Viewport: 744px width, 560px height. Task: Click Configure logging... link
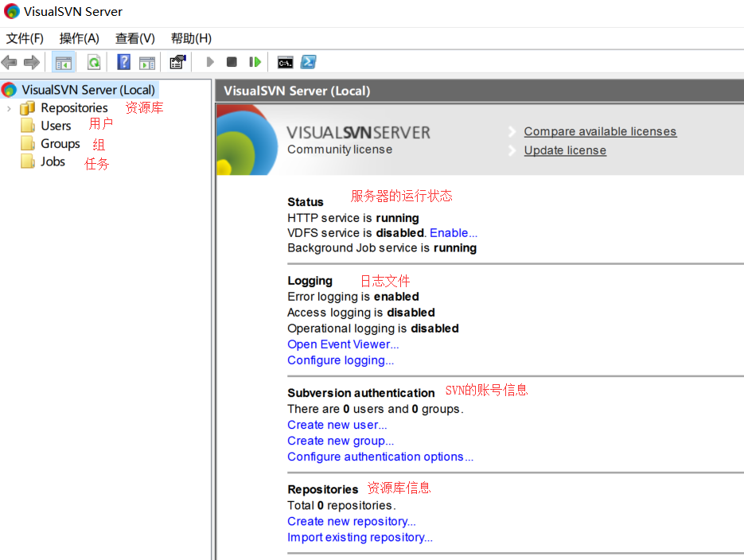[x=341, y=360]
